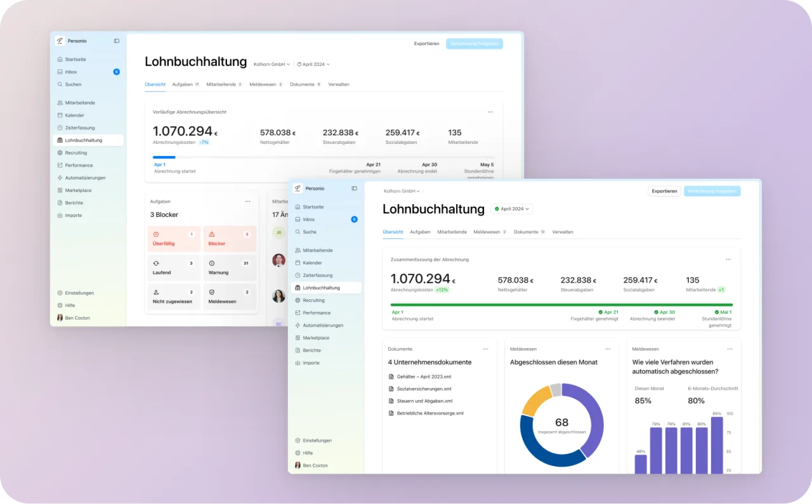This screenshot has height=504, width=812.
Task: Open April 2024 period dropdown in back window
Action: click(x=313, y=64)
